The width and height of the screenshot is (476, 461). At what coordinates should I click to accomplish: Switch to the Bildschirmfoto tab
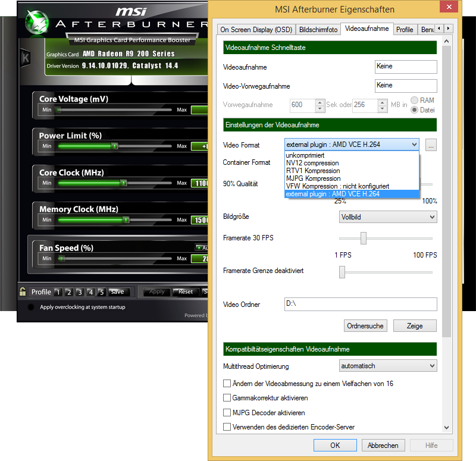click(318, 29)
